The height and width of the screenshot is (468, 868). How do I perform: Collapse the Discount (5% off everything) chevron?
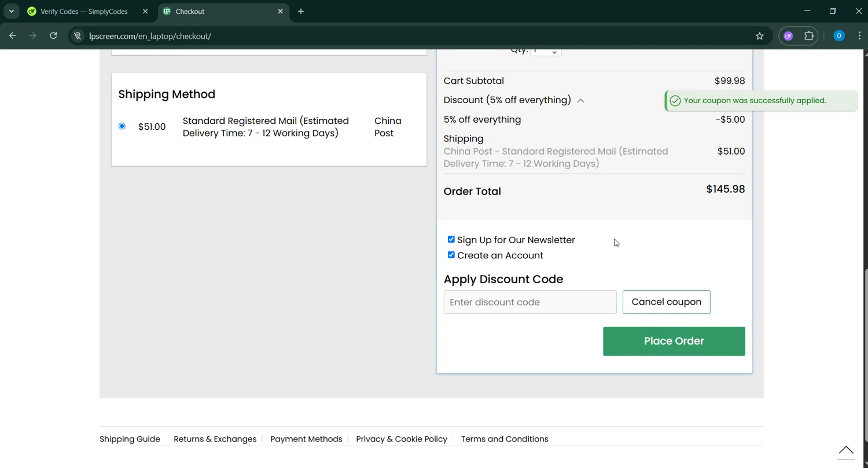[x=580, y=101]
